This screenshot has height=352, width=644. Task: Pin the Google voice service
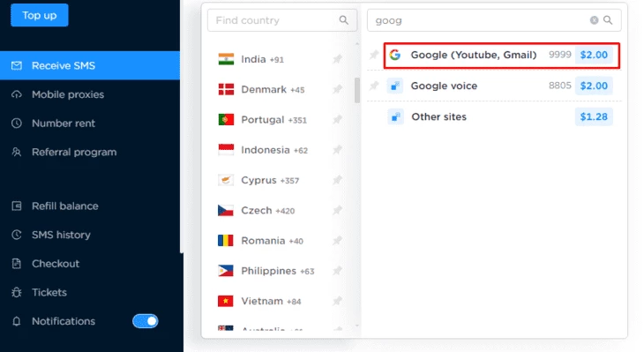click(374, 86)
